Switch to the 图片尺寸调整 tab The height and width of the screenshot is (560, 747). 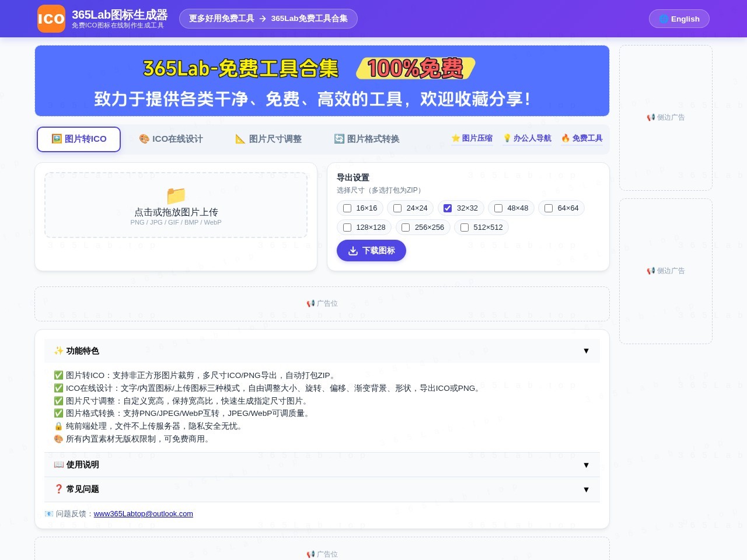[268, 139]
